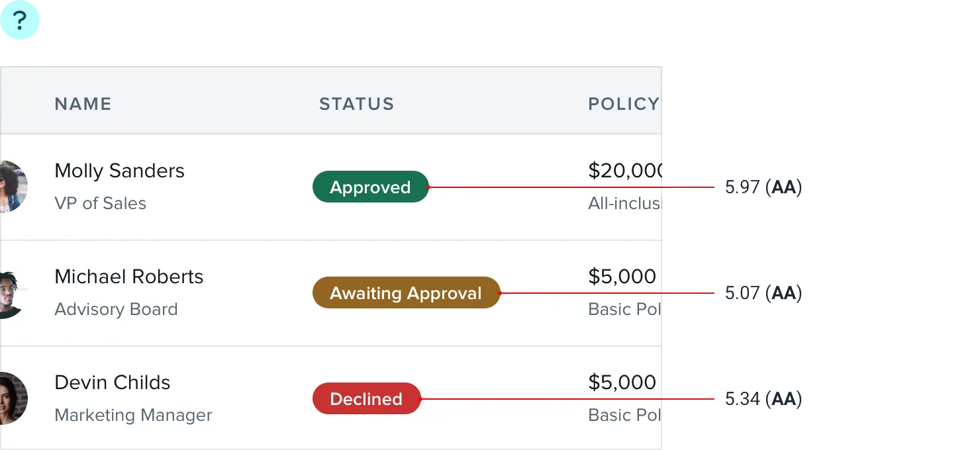Click the green Approved status badge
Viewport: 980px width, 450px height.
pyautogui.click(x=370, y=187)
